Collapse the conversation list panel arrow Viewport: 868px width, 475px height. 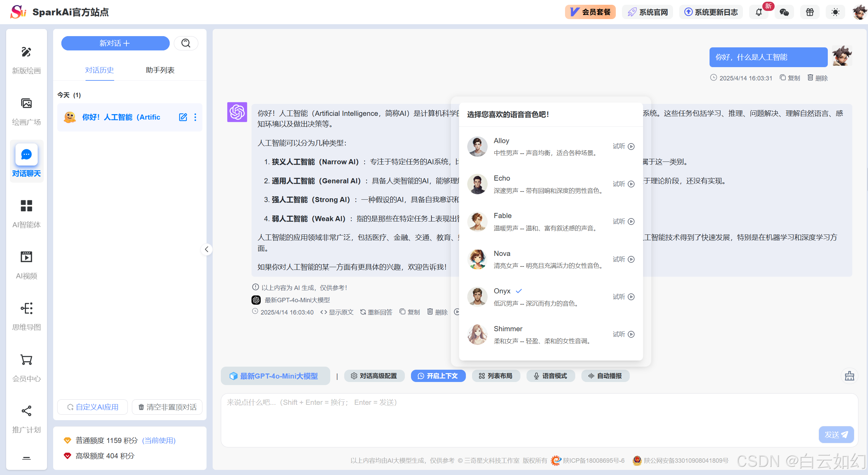tap(207, 249)
